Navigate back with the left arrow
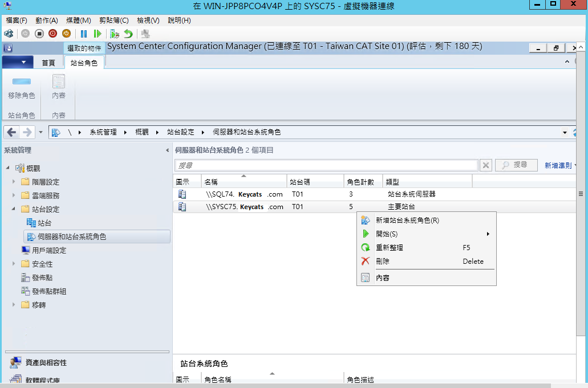This screenshot has height=388, width=588. [x=12, y=132]
